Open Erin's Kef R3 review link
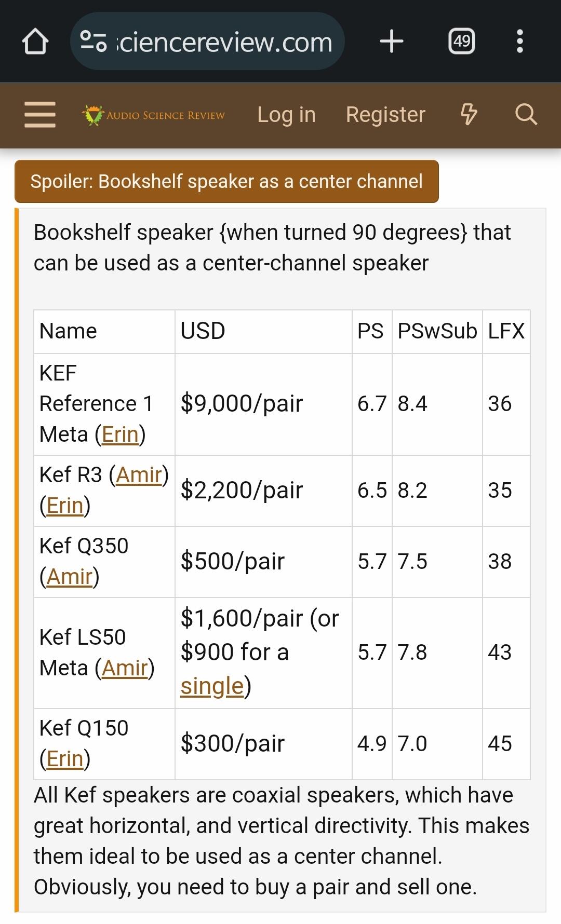The width and height of the screenshot is (561, 924). 65,506
